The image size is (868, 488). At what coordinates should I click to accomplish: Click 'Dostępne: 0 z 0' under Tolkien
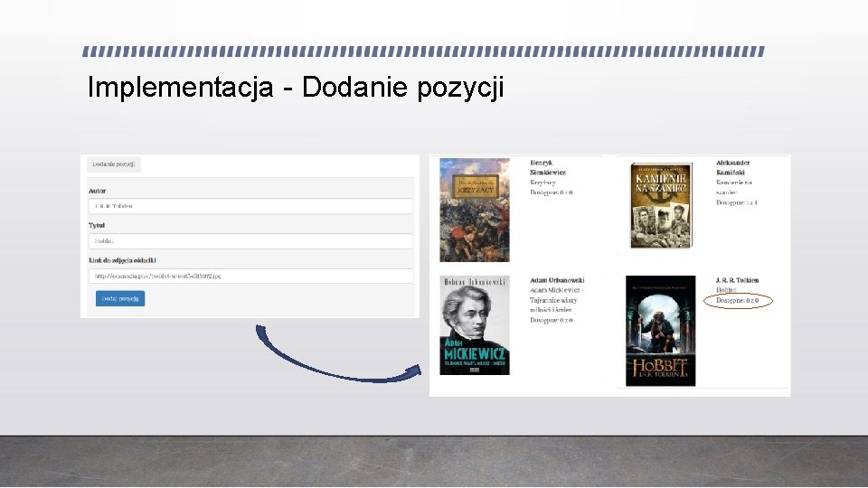click(x=738, y=300)
